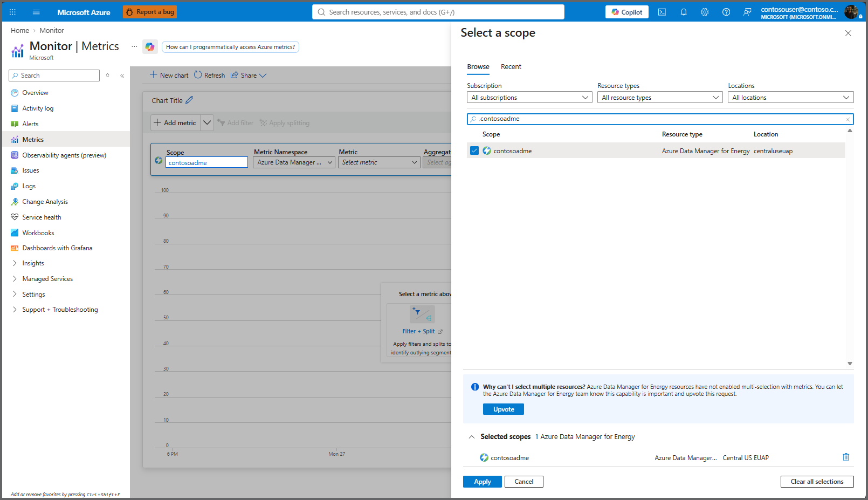The width and height of the screenshot is (868, 500).
Task: Click the scope list scrollbar down arrow
Action: (x=850, y=364)
